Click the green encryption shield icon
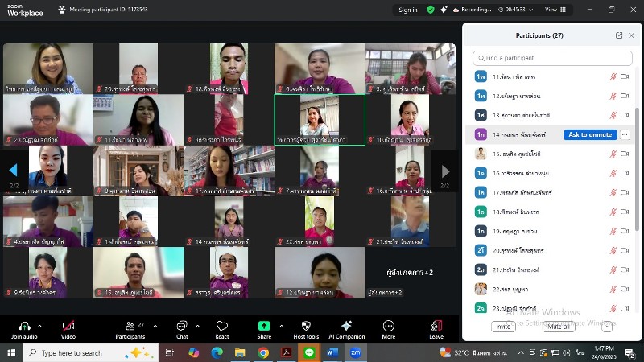 coord(431,10)
